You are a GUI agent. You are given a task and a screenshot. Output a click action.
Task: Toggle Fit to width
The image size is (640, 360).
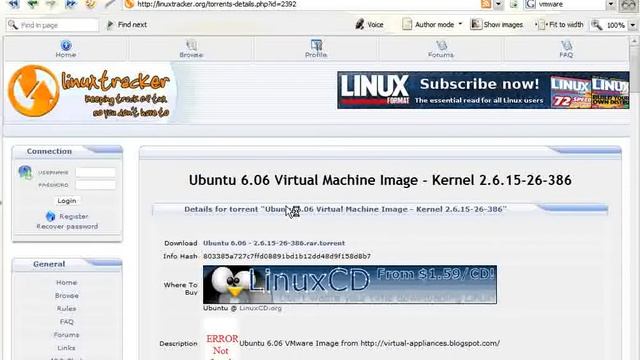559,24
